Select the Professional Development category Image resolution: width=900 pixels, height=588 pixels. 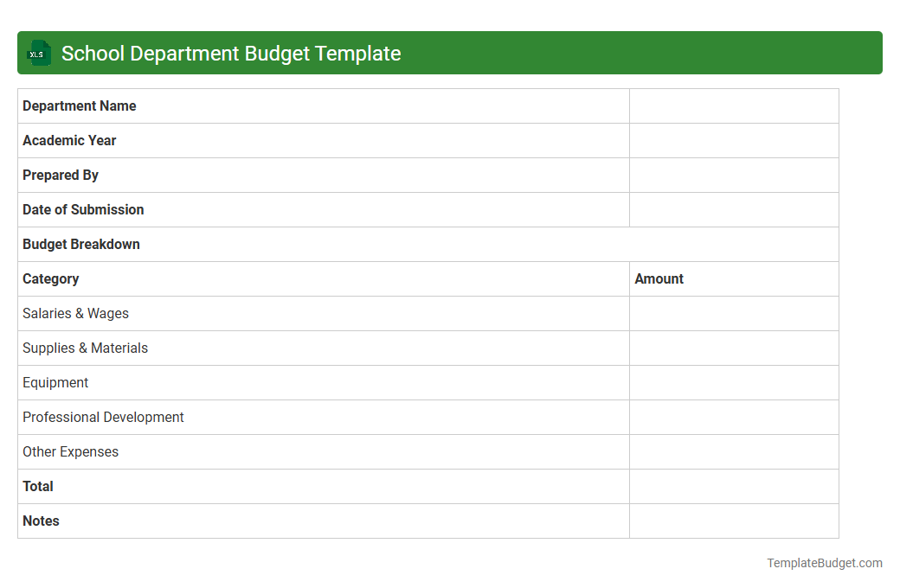coord(103,417)
